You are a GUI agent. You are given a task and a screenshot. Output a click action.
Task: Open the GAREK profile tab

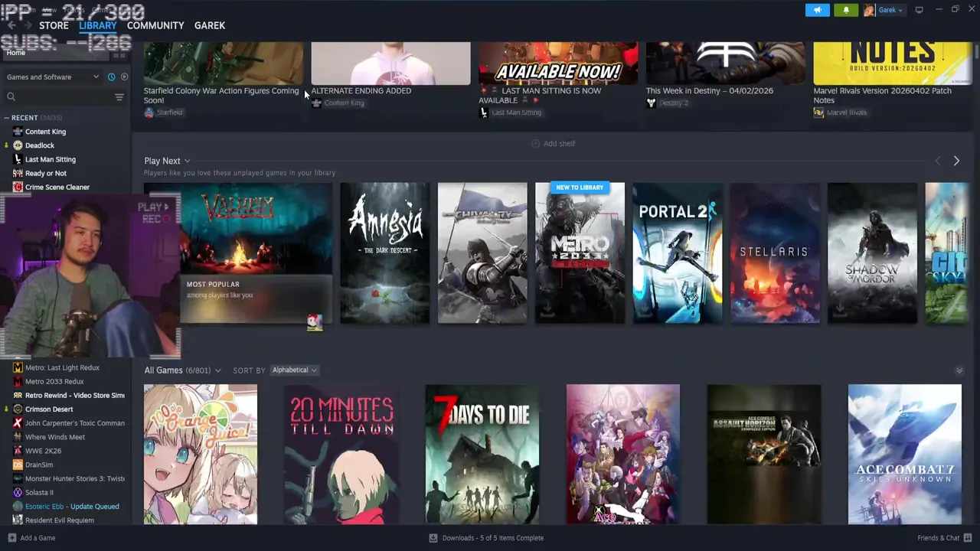tap(210, 25)
